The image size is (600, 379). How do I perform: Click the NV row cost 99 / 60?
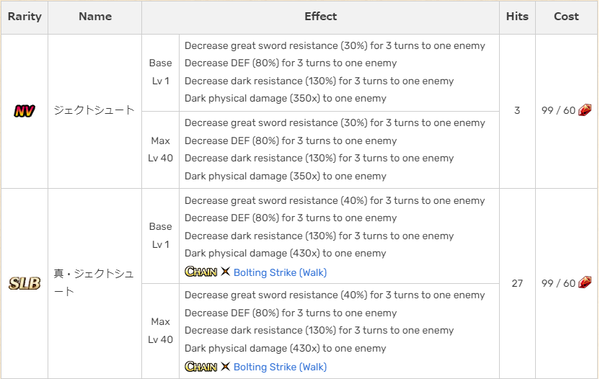[x=558, y=111]
